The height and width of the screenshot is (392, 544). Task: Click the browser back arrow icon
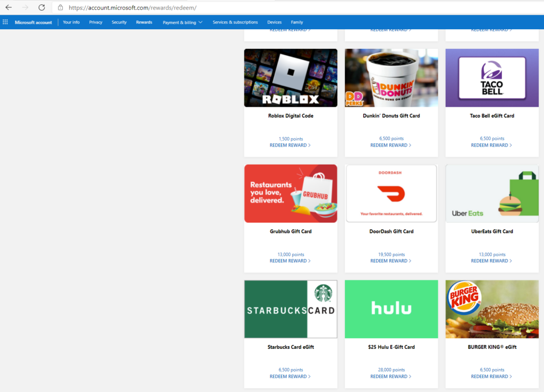coord(8,7)
